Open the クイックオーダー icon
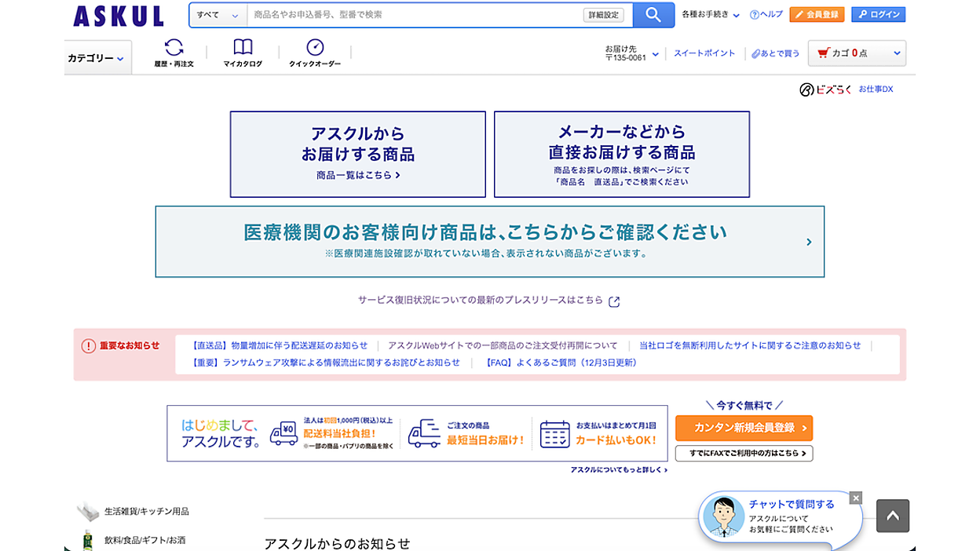The image size is (980, 551). point(315,47)
